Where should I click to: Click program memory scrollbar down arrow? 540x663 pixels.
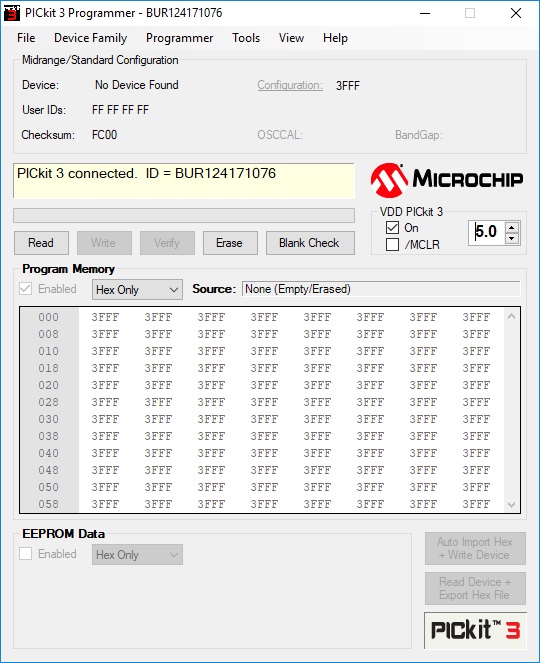pos(511,504)
